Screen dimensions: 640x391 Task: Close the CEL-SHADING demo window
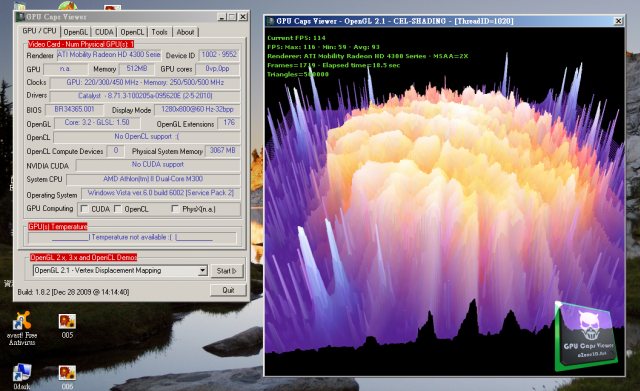618,21
